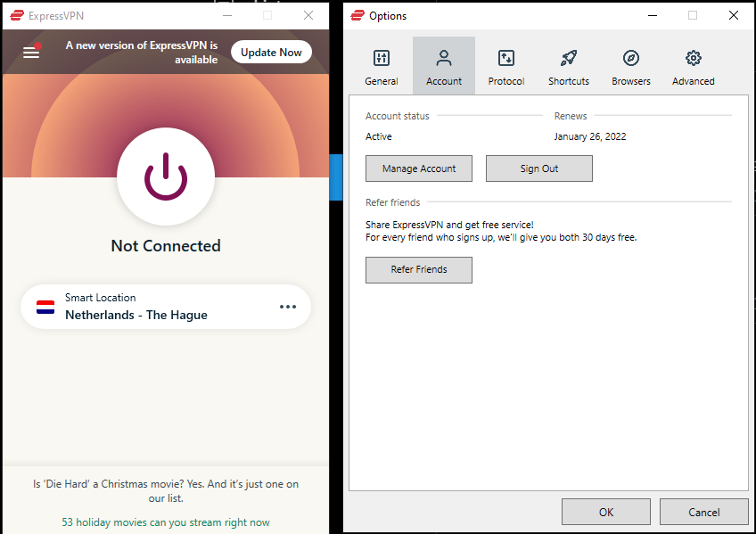Screen dimensions: 756x534
Task: Click Update Now button
Action: 271,52
